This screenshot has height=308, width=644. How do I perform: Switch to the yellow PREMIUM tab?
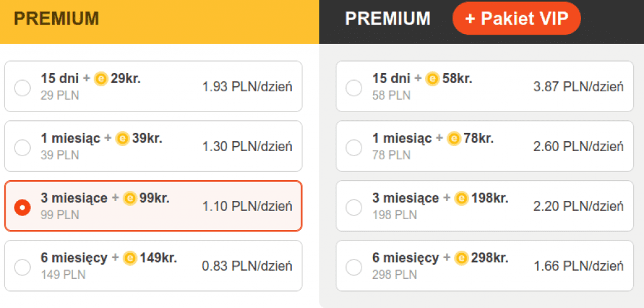[x=57, y=19]
